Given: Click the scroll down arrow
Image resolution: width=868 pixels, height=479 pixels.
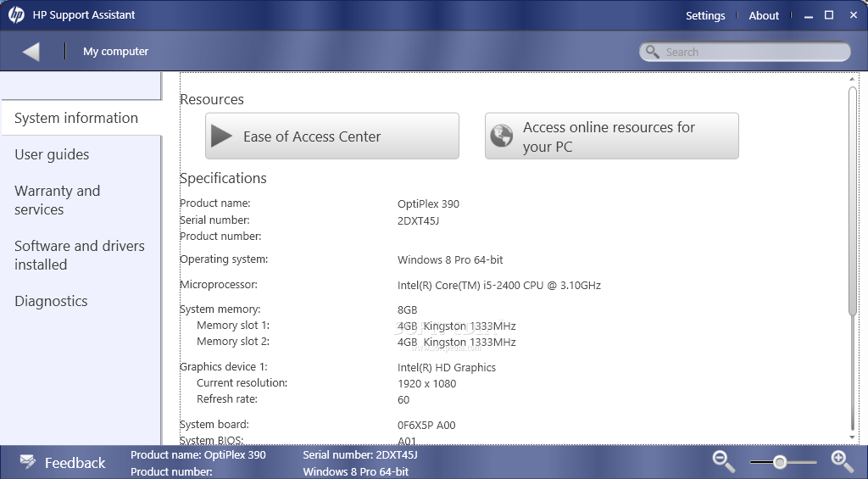Looking at the screenshot, I should coord(853,437).
